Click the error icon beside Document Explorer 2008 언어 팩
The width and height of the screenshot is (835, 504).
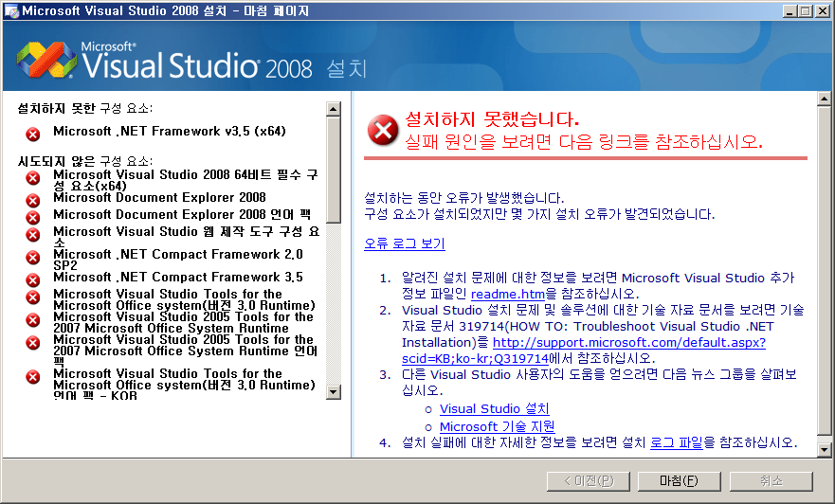[x=33, y=217]
